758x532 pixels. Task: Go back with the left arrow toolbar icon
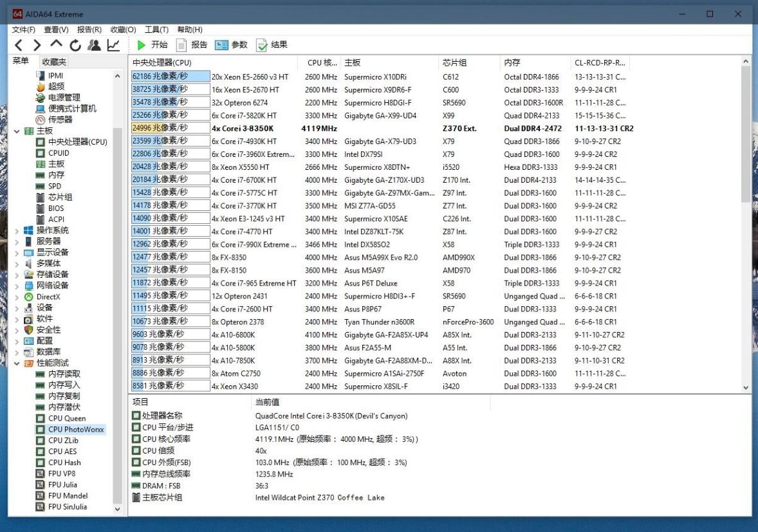click(x=19, y=46)
